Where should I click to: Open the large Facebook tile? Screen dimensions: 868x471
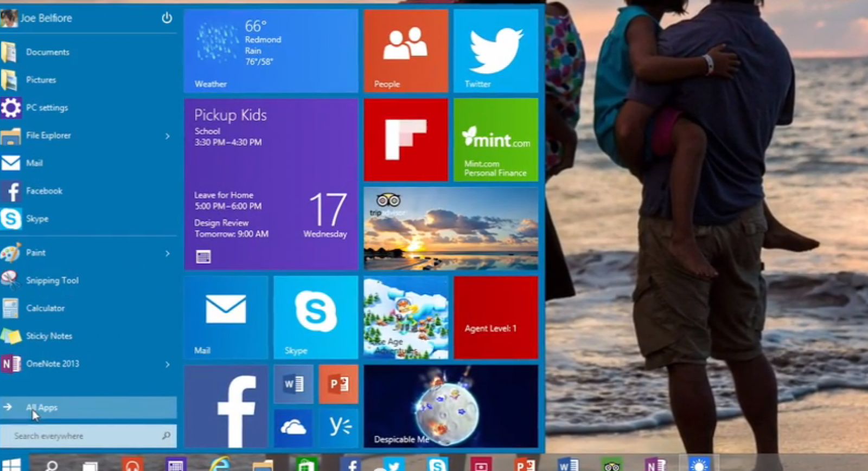click(226, 407)
